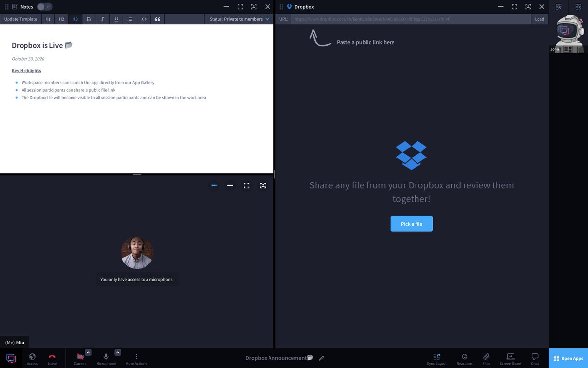Toggle italic formatting in Notes
The height and width of the screenshot is (368, 588).
click(102, 19)
